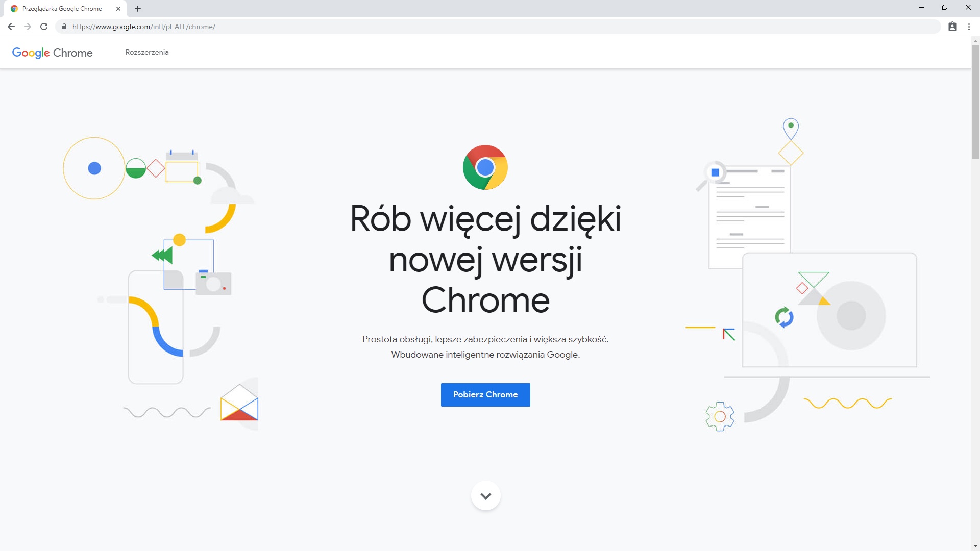Click the Google Chrome logo in header
Viewport: 980px width, 551px height.
click(52, 53)
